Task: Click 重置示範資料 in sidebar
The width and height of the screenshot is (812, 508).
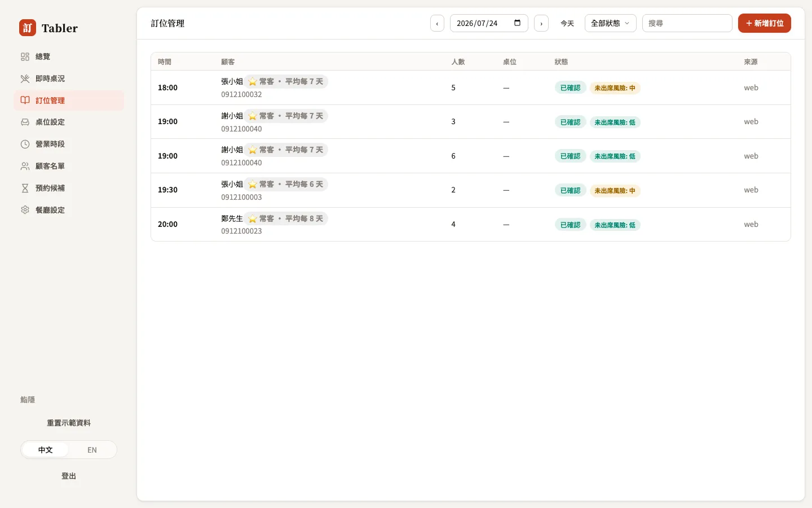Action: [x=69, y=423]
